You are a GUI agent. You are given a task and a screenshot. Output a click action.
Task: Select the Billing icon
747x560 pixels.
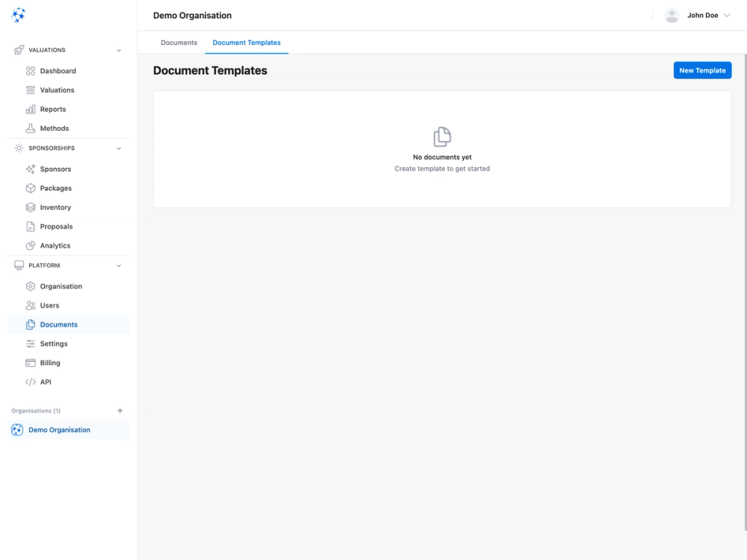[x=29, y=362]
